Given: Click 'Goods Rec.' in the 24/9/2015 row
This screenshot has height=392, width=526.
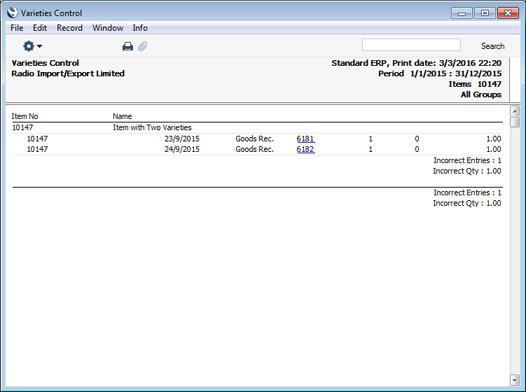Looking at the screenshot, I should [x=255, y=149].
